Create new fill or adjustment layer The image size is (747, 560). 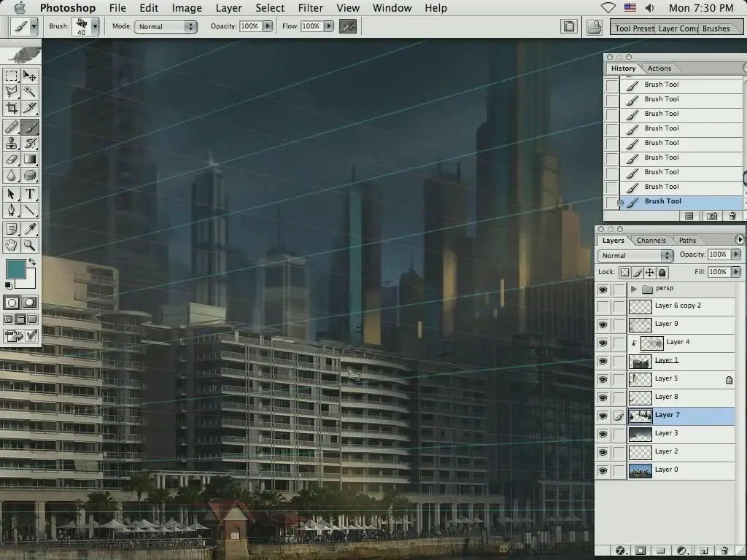click(x=682, y=551)
